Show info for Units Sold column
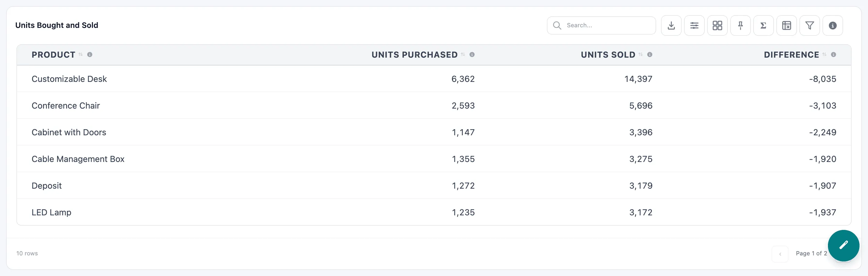 [650, 55]
